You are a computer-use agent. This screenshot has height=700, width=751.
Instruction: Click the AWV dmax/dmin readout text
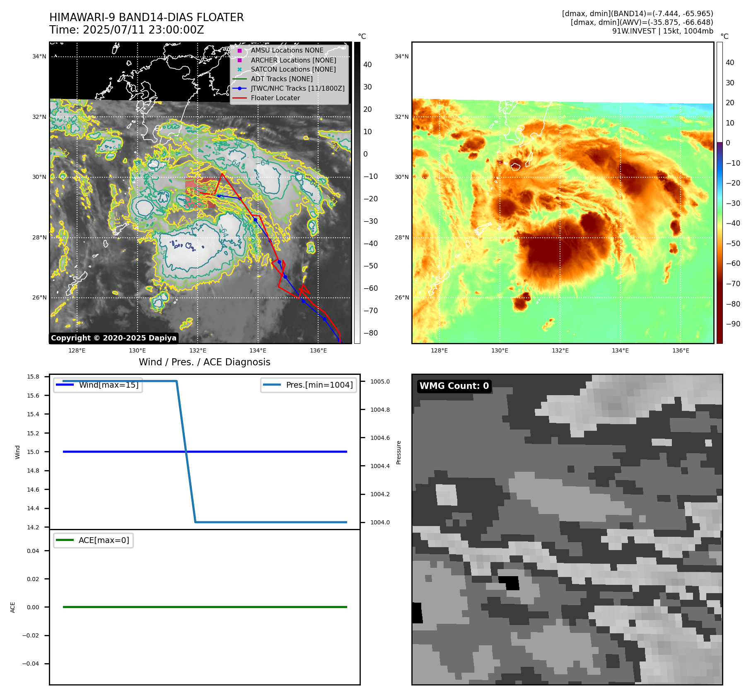[642, 22]
